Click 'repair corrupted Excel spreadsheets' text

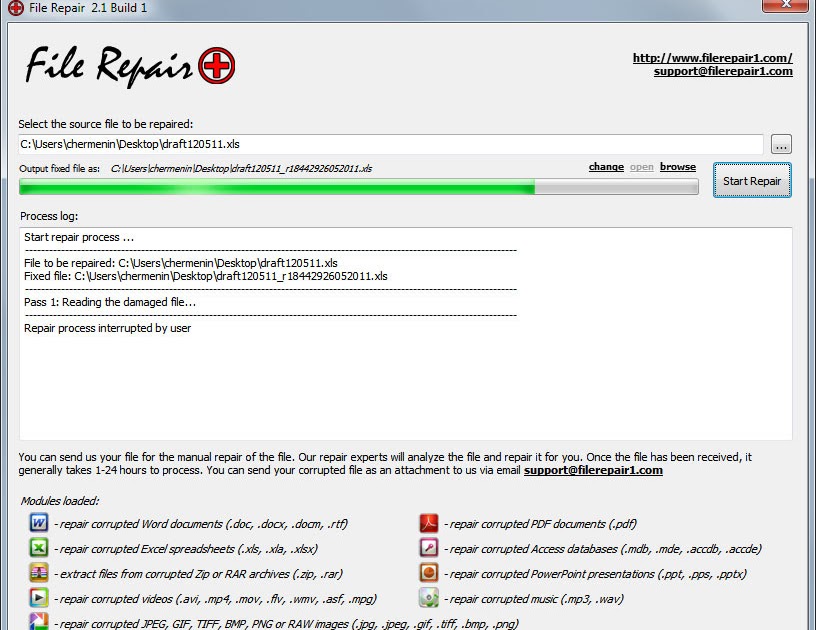tap(186, 549)
